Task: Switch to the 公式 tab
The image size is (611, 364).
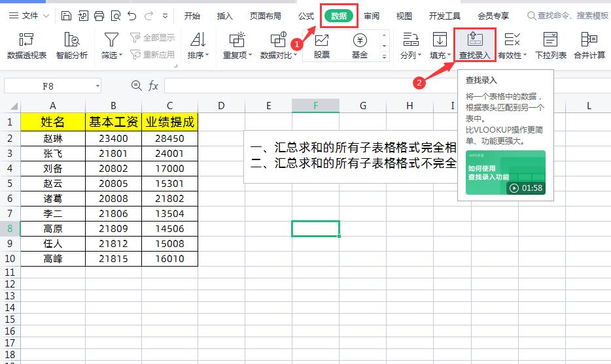Action: point(306,16)
